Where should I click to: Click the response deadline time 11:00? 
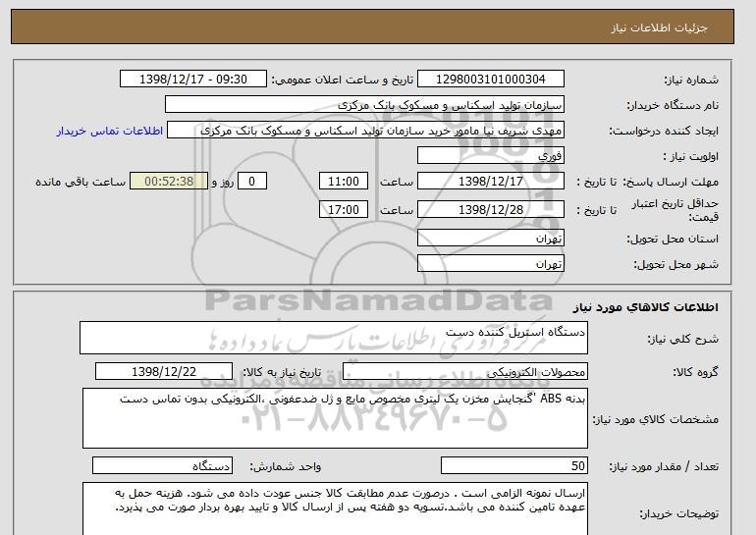[x=344, y=182]
